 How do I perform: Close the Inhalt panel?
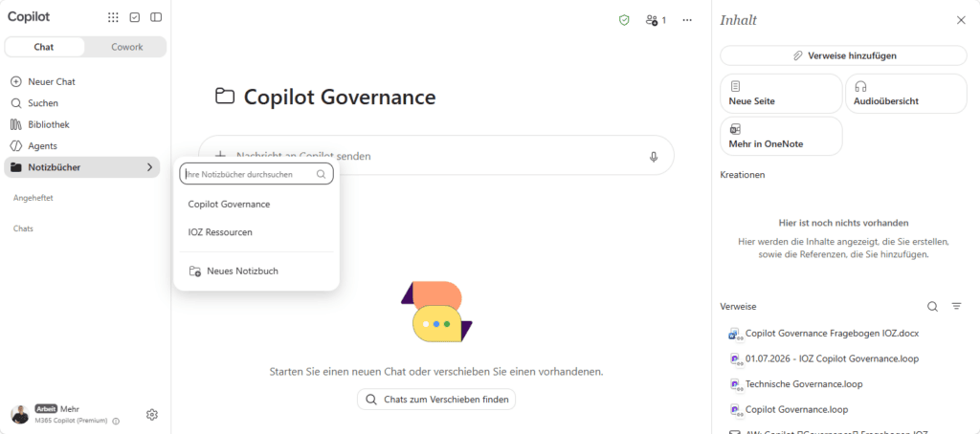(x=961, y=20)
